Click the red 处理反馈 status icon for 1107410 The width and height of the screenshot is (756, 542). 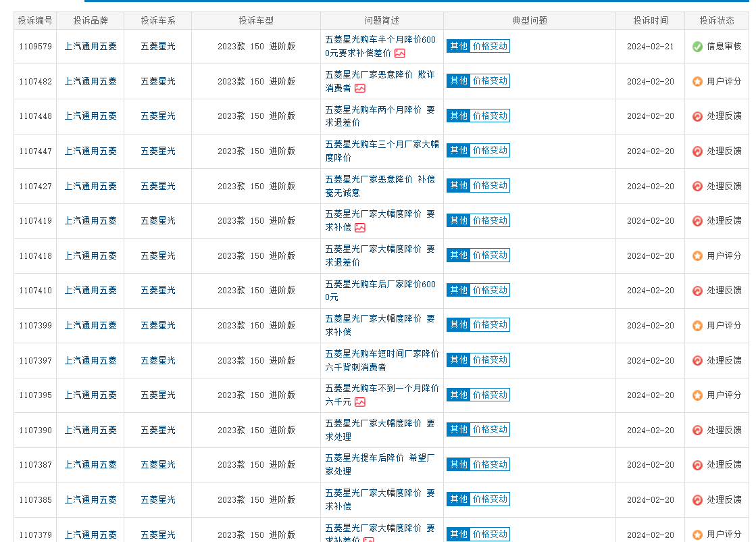697,291
